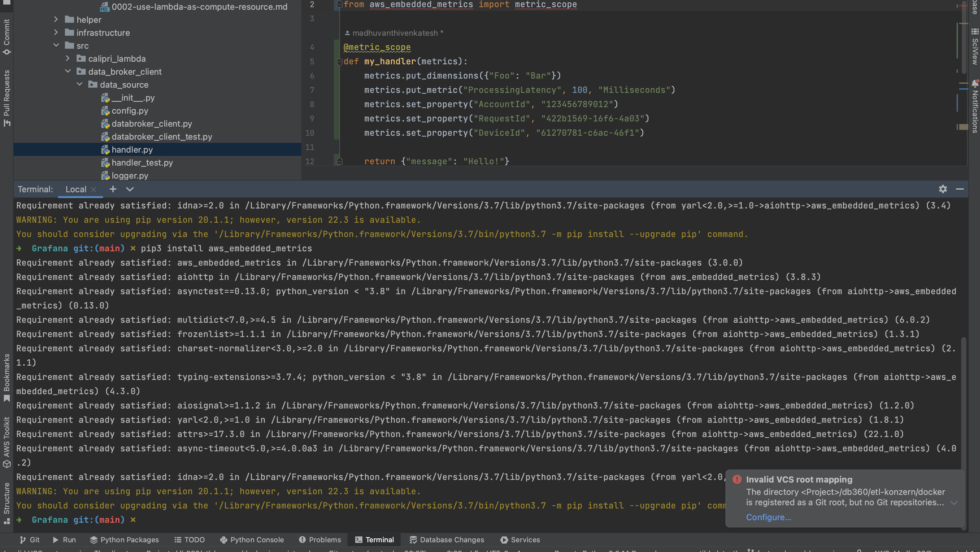
Task: Switch to the Local terminal tab
Action: point(76,189)
